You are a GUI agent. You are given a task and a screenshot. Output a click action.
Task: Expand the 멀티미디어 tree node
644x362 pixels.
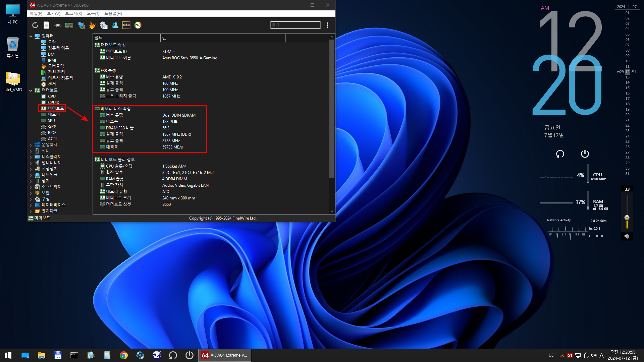(31, 163)
